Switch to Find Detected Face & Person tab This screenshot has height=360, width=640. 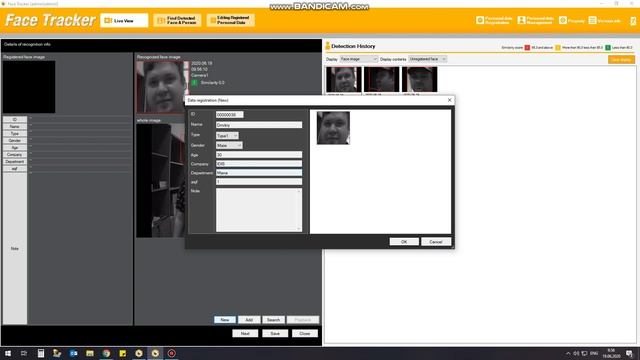(x=177, y=20)
